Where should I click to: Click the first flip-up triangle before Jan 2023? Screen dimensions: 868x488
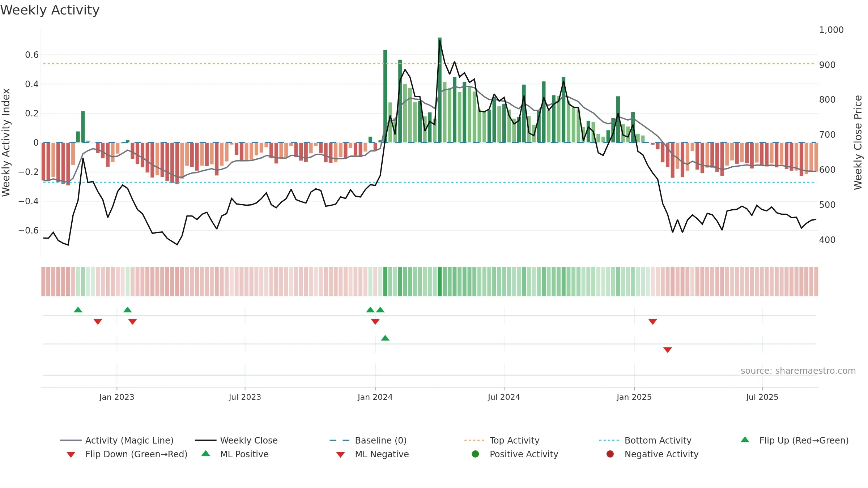click(x=78, y=310)
